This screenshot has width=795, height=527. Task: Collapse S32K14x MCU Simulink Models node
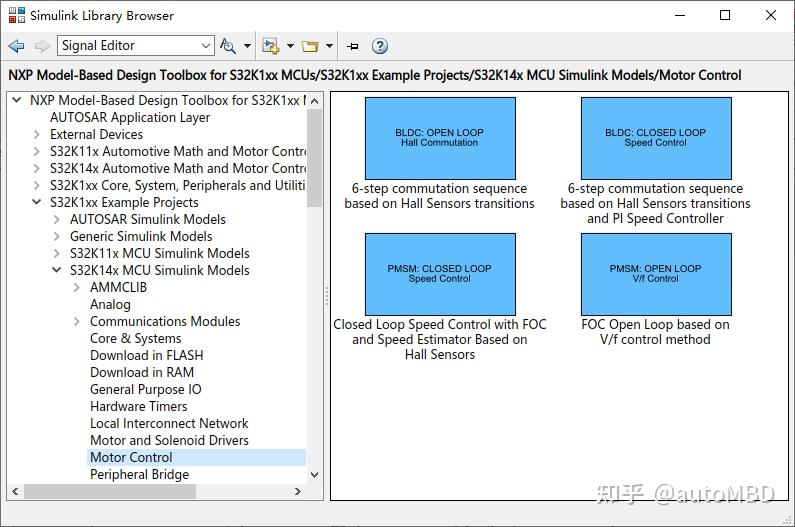(57, 270)
